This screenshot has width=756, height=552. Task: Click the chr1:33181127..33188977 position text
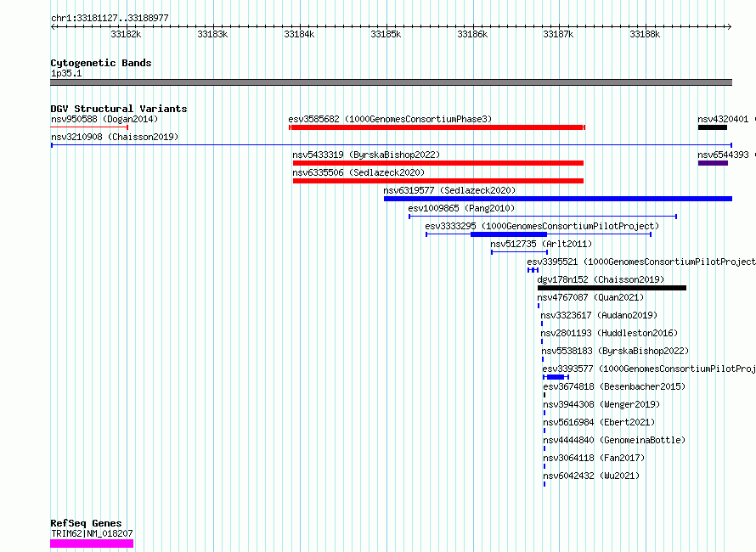tap(110, 19)
